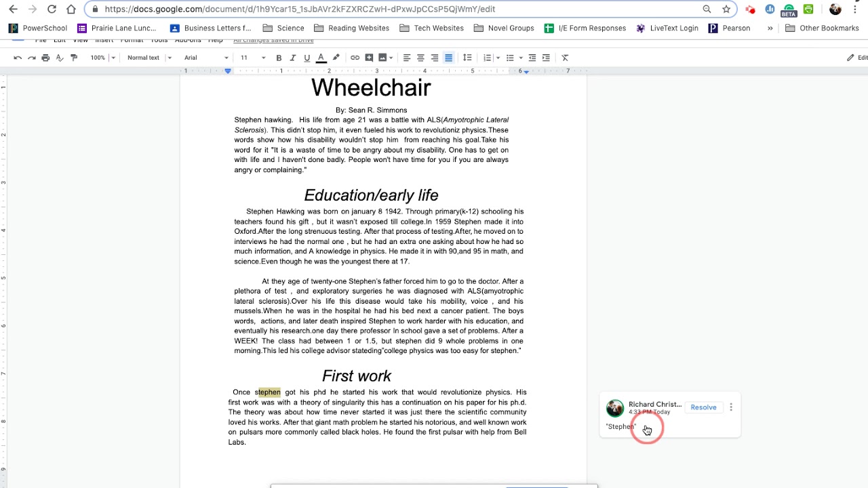Open the browser home page
Viewport: 868px width, 488px height.
point(71,9)
